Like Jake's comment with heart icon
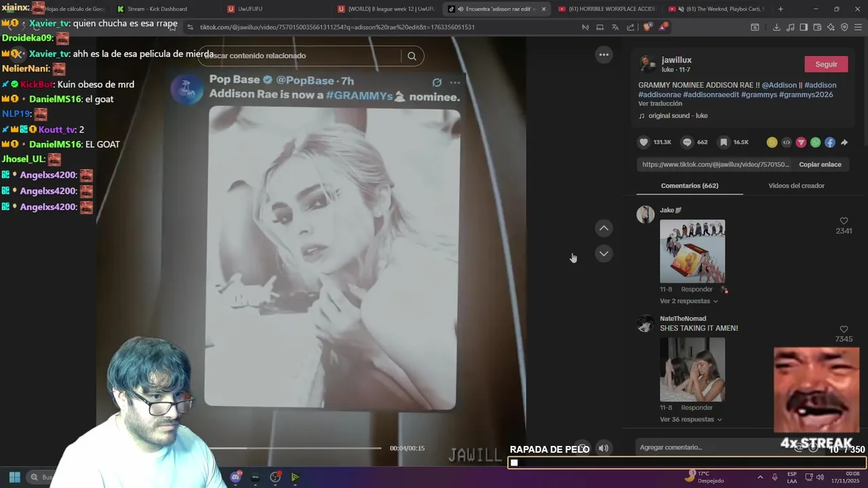Screen dimensions: 868x488 844,221
